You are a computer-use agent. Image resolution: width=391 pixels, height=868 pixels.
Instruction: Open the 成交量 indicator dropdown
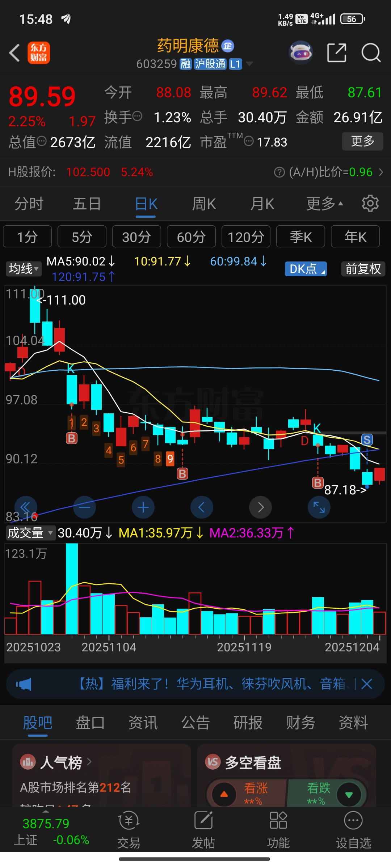point(30,533)
